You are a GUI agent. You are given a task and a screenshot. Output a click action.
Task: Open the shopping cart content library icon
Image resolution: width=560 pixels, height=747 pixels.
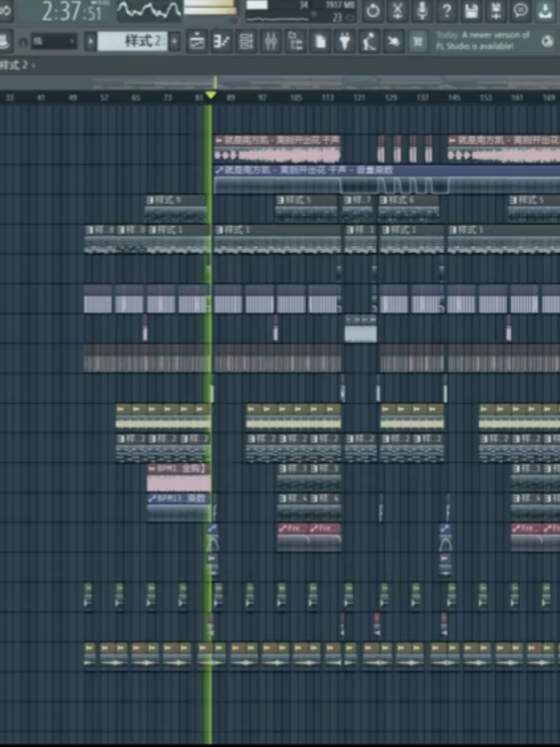[418, 42]
